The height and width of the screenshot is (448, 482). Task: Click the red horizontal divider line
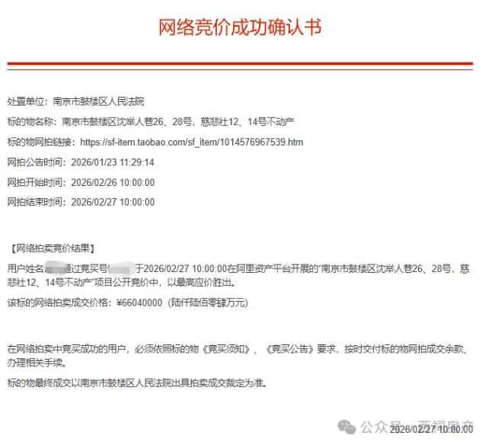pyautogui.click(x=240, y=64)
